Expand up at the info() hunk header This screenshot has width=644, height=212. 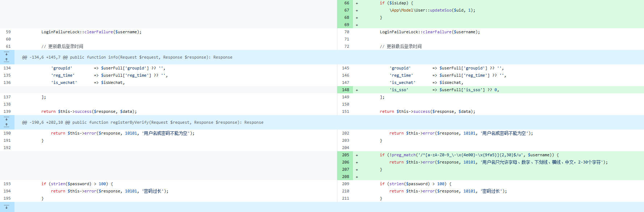(x=7, y=60)
